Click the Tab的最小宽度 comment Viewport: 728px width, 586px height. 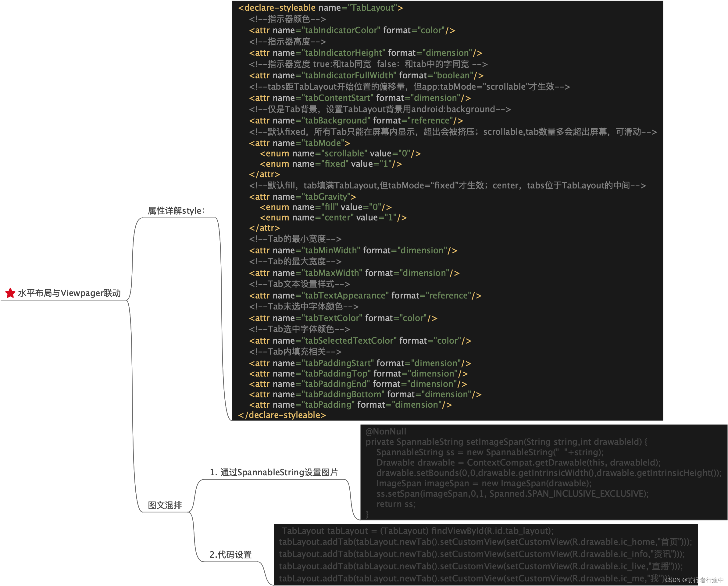pos(295,239)
